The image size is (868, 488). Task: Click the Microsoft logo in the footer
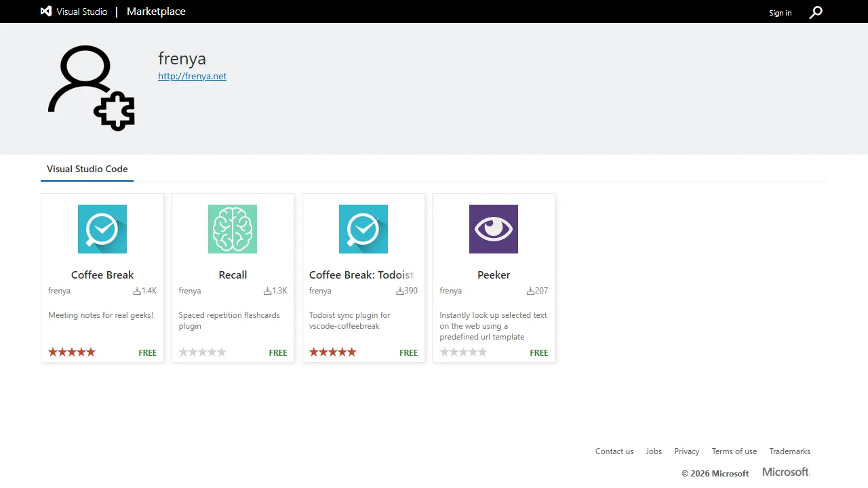pyautogui.click(x=785, y=472)
